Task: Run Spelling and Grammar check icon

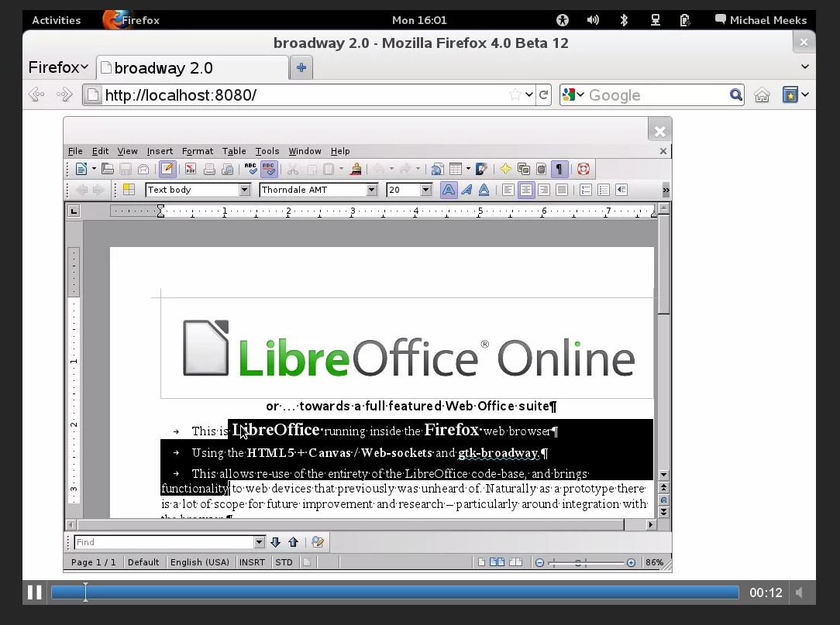Action: pos(250,170)
